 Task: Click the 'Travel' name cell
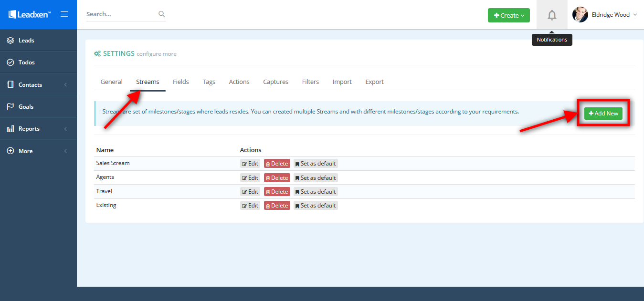pos(104,191)
